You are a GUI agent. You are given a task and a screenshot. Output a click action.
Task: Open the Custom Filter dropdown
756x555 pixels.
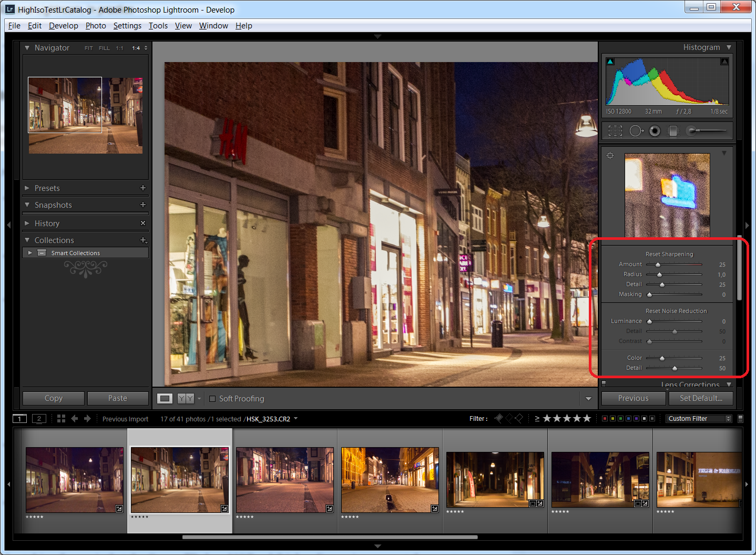[x=699, y=419]
